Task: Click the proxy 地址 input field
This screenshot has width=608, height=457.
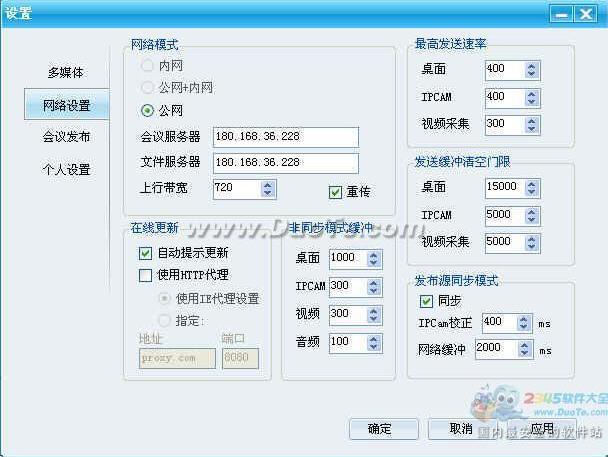Action: [x=177, y=358]
